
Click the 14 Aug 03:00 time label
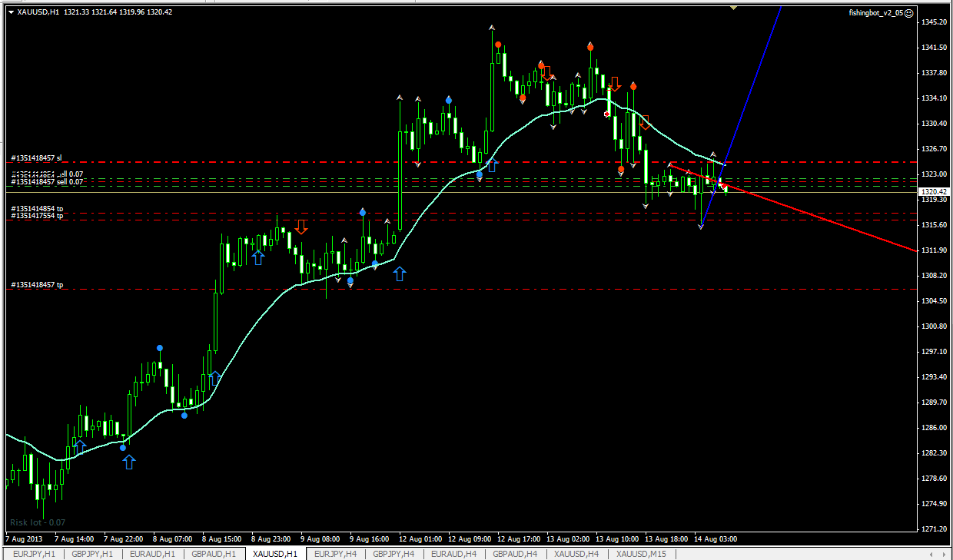[x=716, y=538]
